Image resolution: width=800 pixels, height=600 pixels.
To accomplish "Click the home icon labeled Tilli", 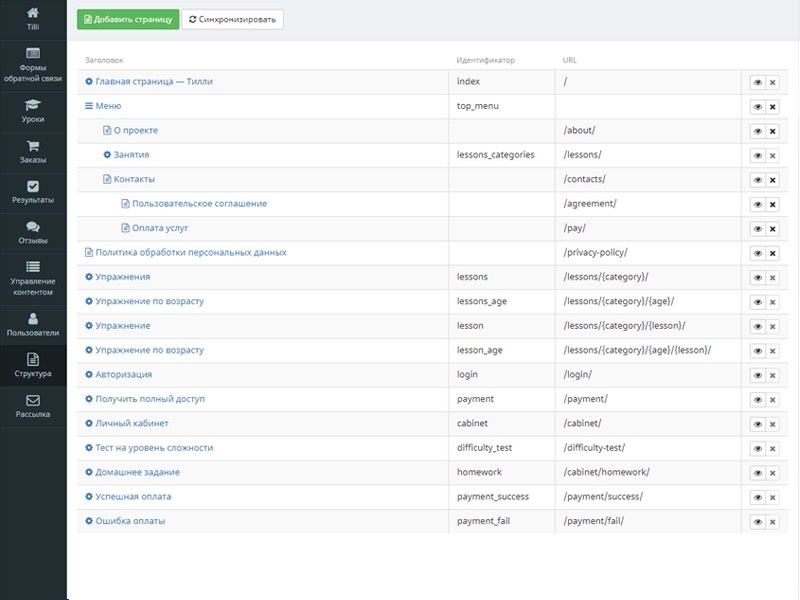I will click(33, 14).
